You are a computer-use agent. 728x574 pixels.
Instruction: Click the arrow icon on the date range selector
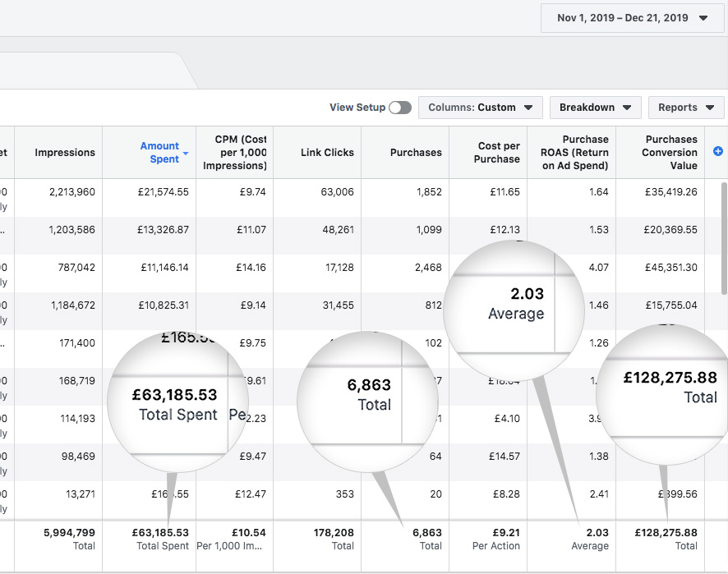point(703,17)
